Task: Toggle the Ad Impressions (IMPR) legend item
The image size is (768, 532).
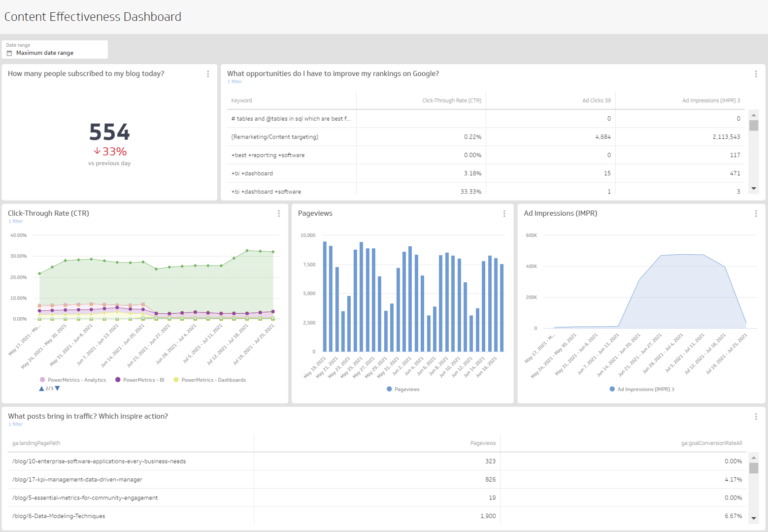Action: point(641,389)
